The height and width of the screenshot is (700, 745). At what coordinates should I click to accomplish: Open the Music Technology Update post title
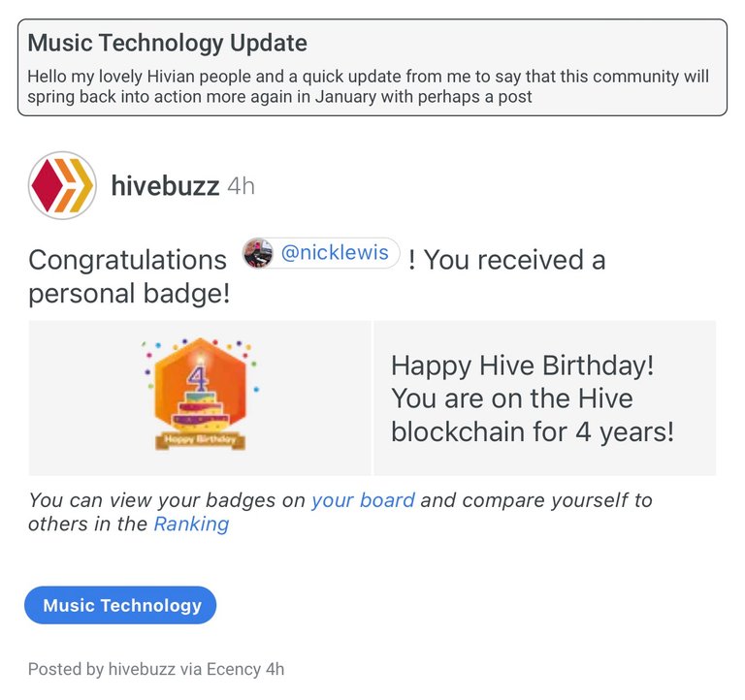tap(168, 44)
